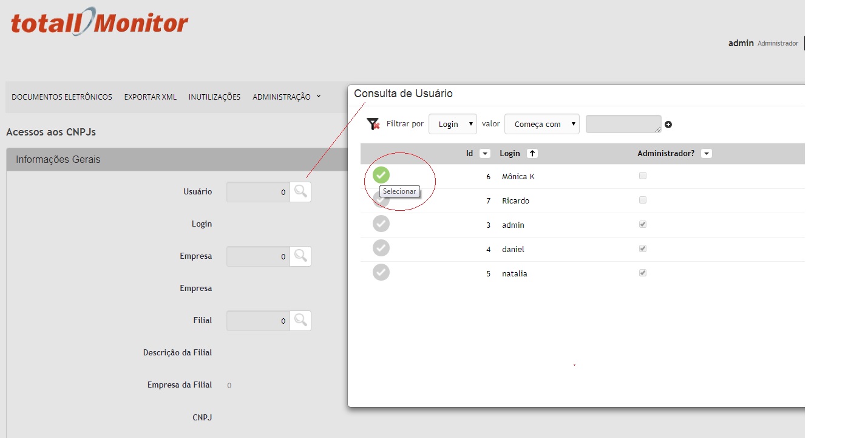
Task: Open the 'Filtrar por' Login dropdown
Action: pyautogui.click(x=453, y=124)
